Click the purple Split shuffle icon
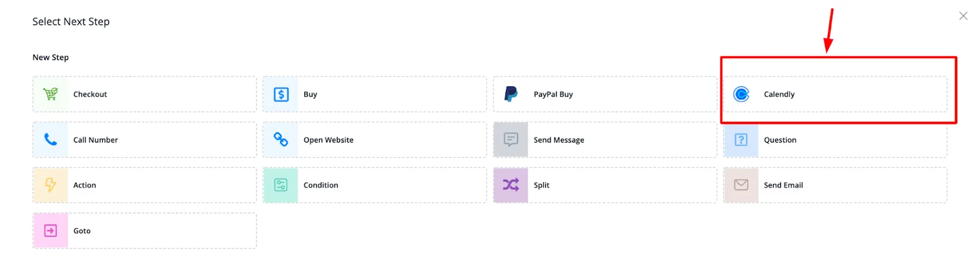The image size is (980, 257). tap(511, 185)
